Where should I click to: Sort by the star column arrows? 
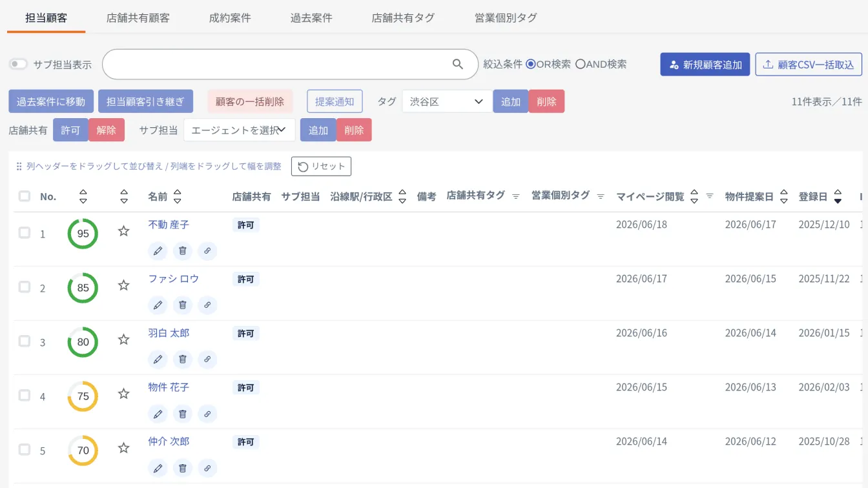(124, 197)
